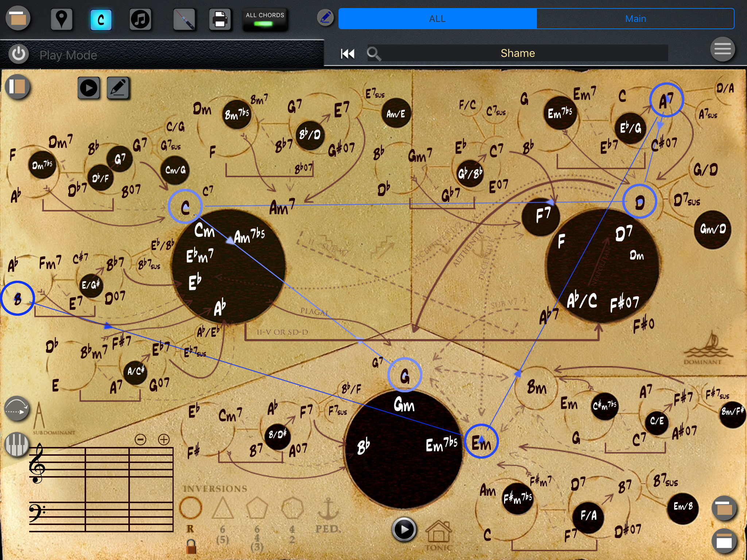Switch to the Main tab
Image resolution: width=747 pixels, height=560 pixels.
(x=635, y=19)
